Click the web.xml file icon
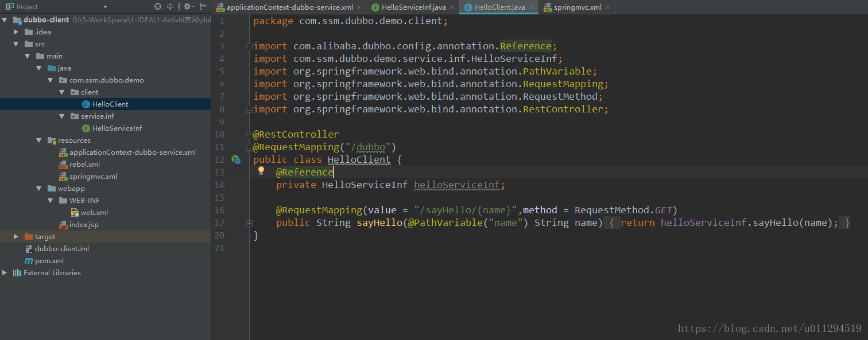The image size is (868, 340). [75, 212]
